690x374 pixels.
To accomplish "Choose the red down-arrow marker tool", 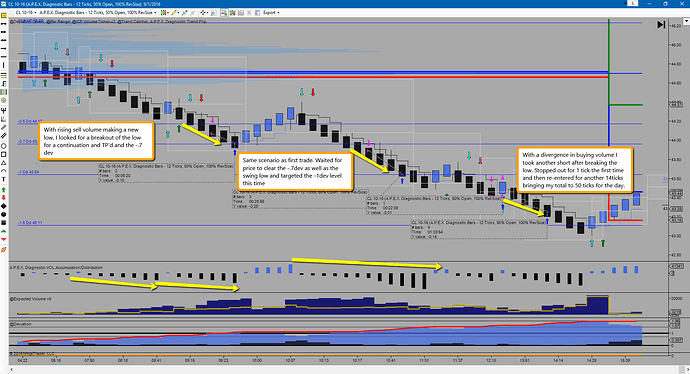I will tap(4, 198).
